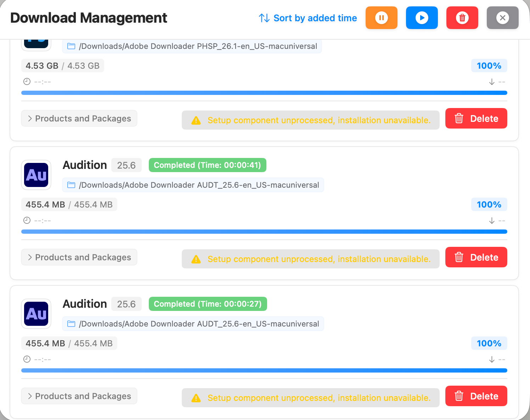Click the Audition icon of the 00:00:27 download
Image resolution: width=530 pixels, height=420 pixels.
(36, 314)
